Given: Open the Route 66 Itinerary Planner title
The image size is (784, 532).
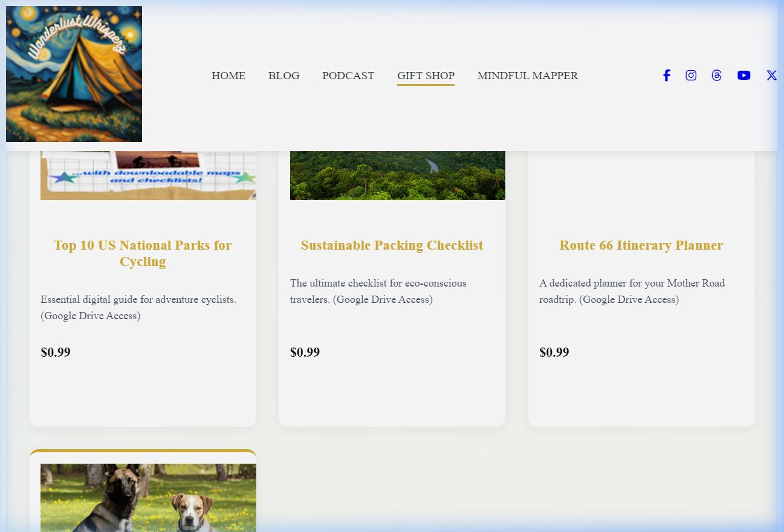Looking at the screenshot, I should [x=641, y=245].
